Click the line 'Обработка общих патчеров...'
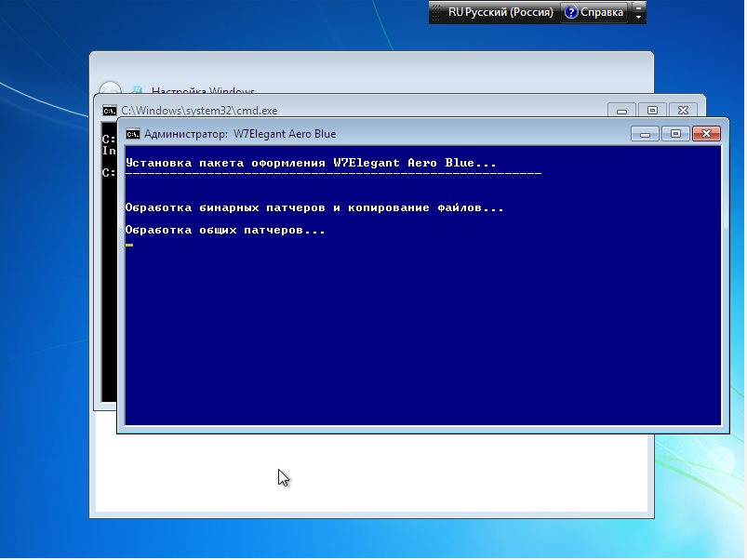 click(x=225, y=230)
